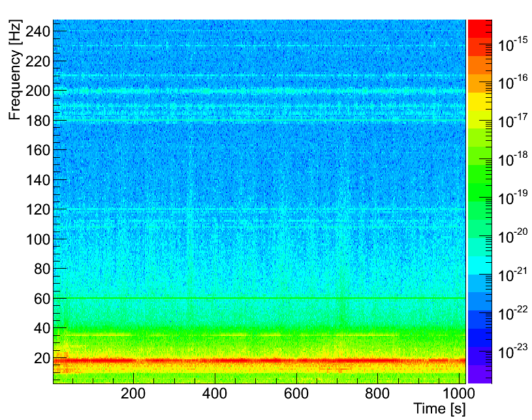
Task: Select the 80 frequency axis label
Action: (42, 269)
